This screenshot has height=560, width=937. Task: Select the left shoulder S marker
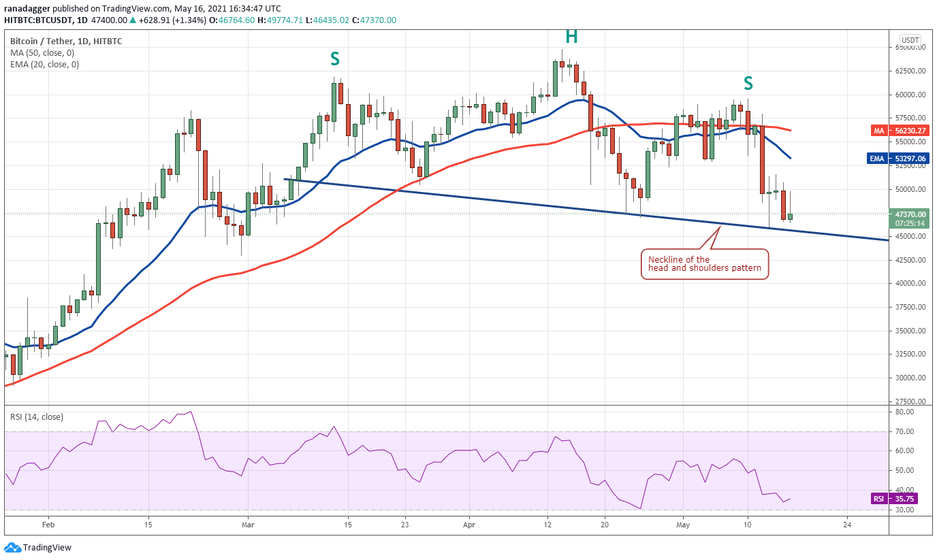coord(334,59)
